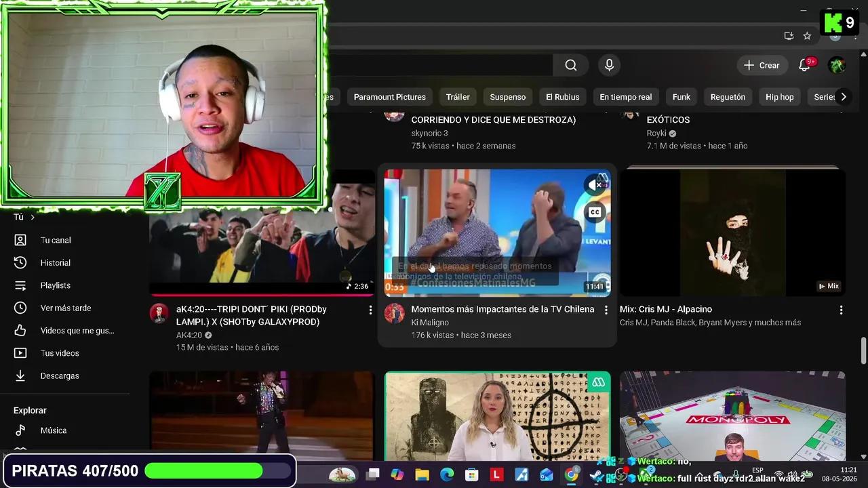This screenshot has width=868, height=488.
Task: Open the Tus videos icon
Action: tap(20, 353)
